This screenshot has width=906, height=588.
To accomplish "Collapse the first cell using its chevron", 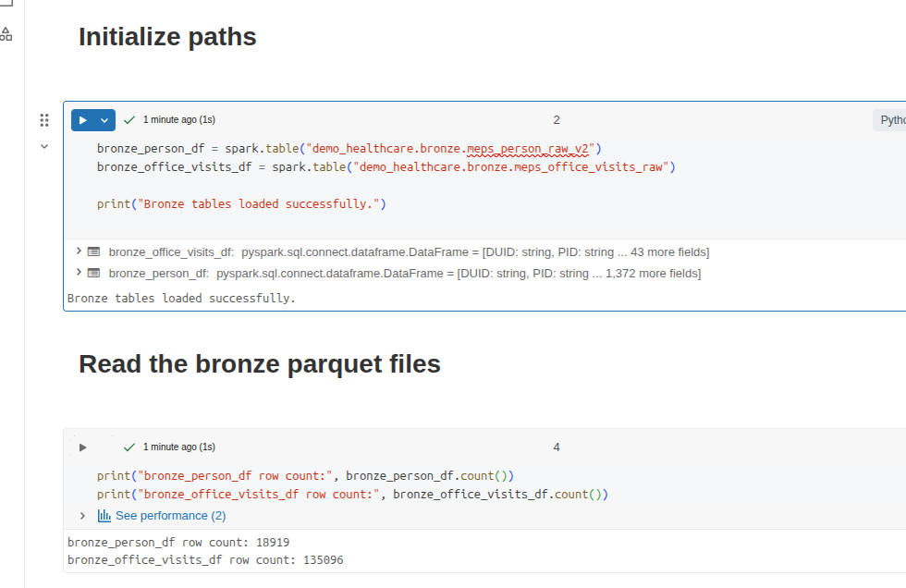I will point(43,145).
